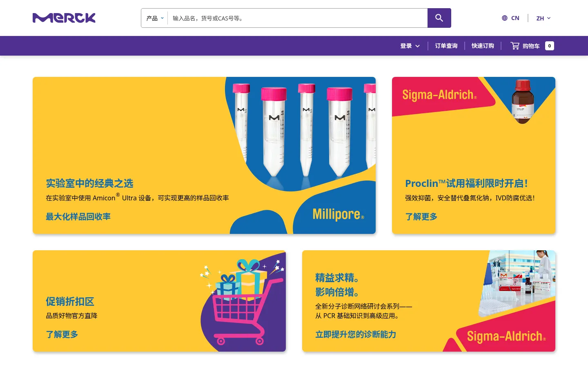Click the 强效抑菌 Proclin description text
The image size is (588, 368).
(x=470, y=198)
